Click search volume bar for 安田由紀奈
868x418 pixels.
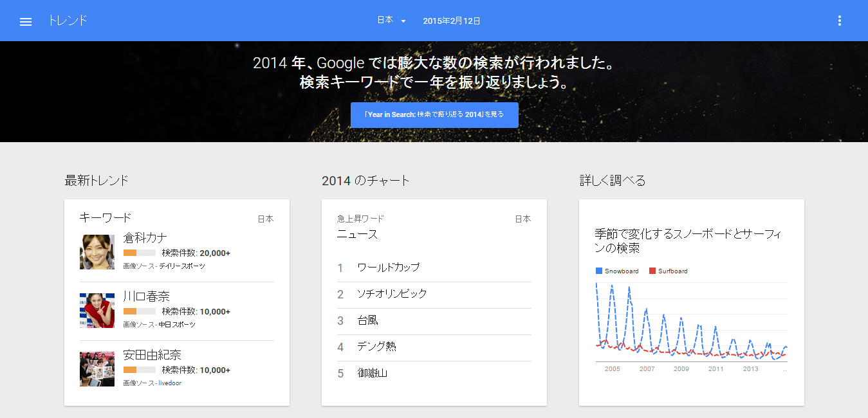[140, 370]
